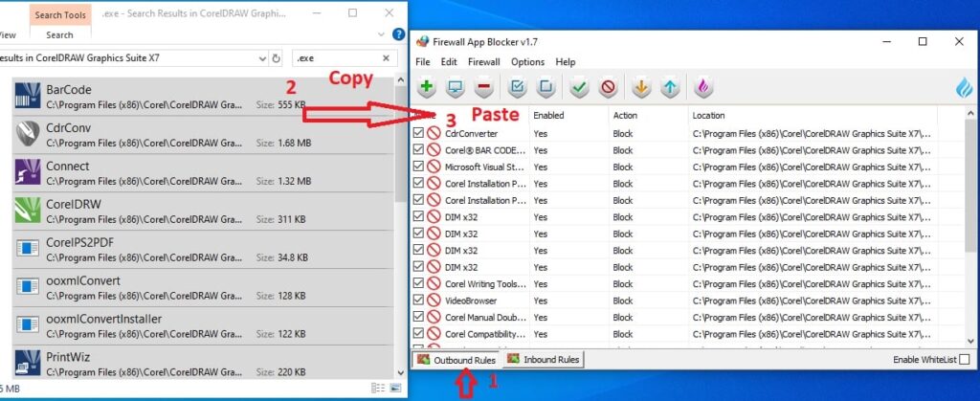Image resolution: width=980 pixels, height=401 pixels.
Task: Switch Explorer to large icons view
Action: coord(395,388)
